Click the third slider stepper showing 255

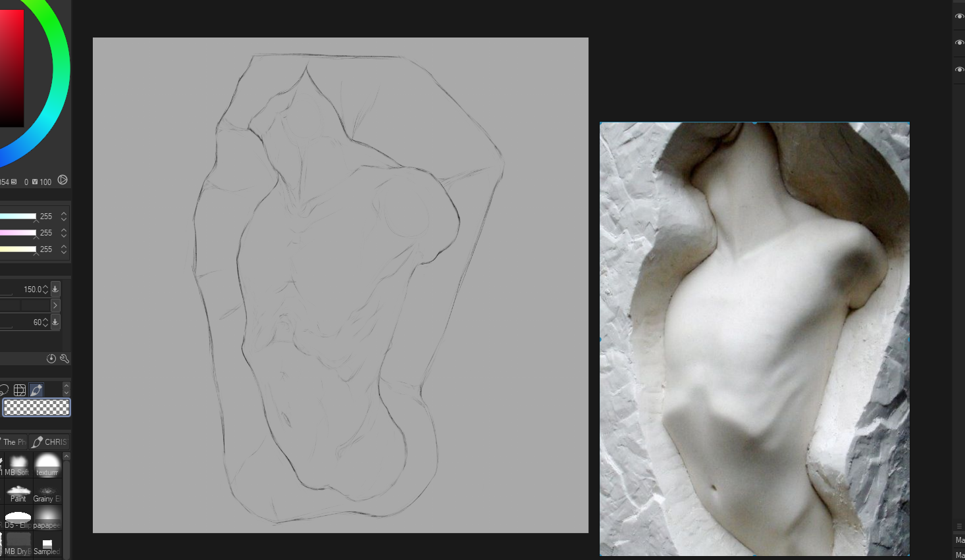click(x=64, y=249)
